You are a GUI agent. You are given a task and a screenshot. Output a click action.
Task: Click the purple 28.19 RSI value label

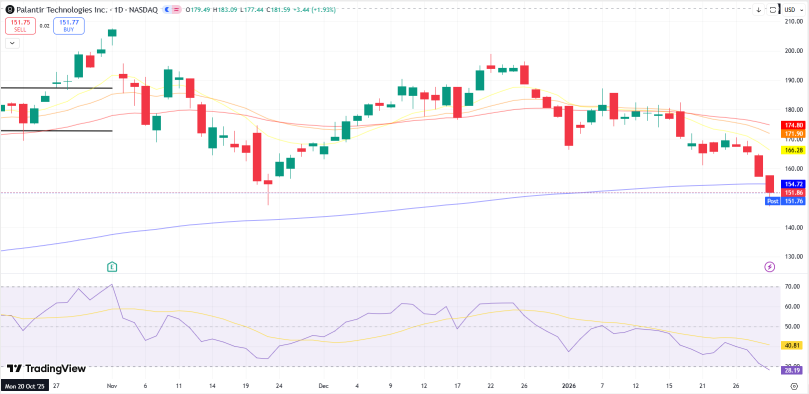coord(791,369)
